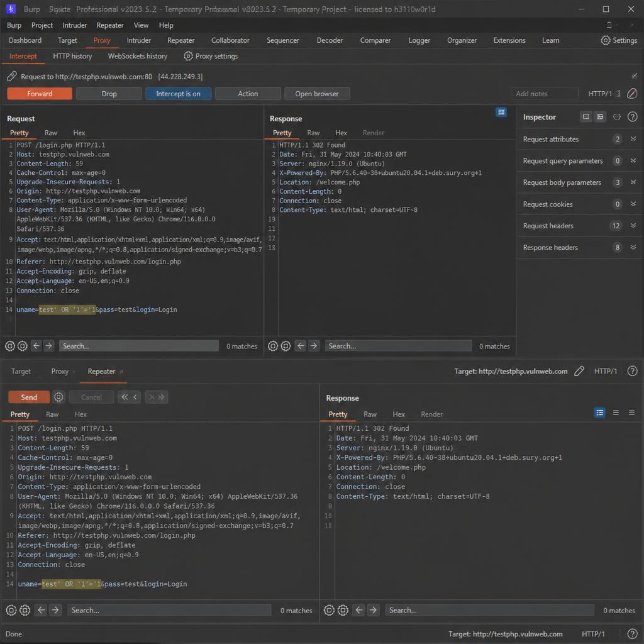Switch Inspector to second layout icon
Viewport: 644px width, 644px height.
tap(600, 117)
